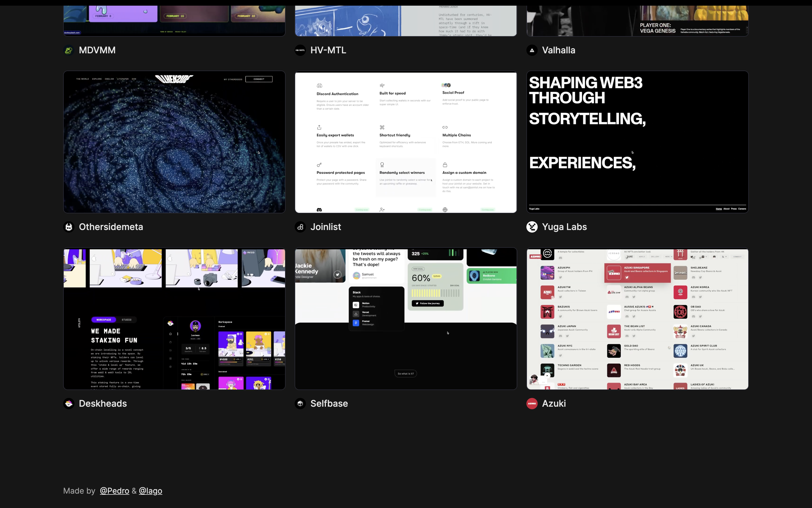
Task: Select STUDIO tab in Deskheads preview
Action: [127, 320]
